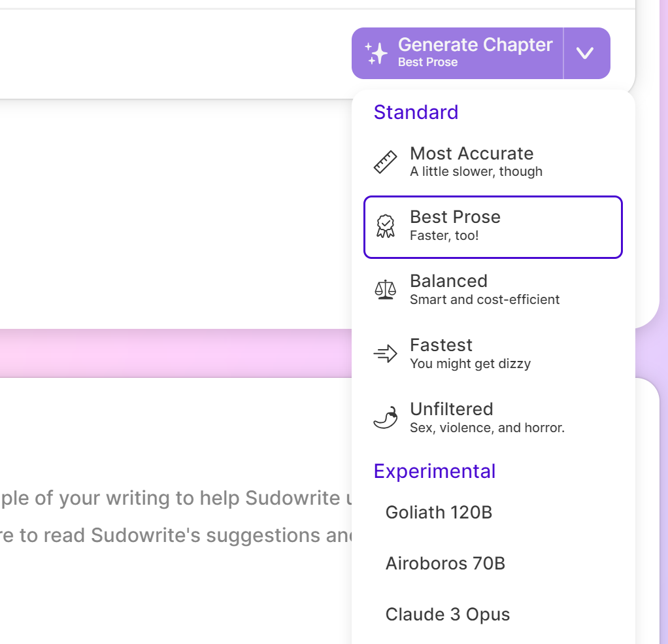Pick the Fastest model option
This screenshot has height=644, width=668.
pos(493,354)
